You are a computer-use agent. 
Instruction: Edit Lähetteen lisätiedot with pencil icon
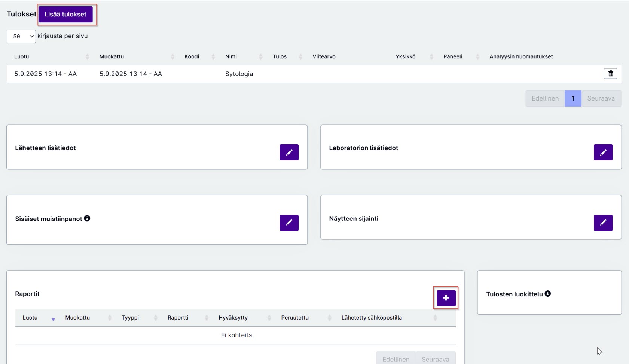[289, 152]
